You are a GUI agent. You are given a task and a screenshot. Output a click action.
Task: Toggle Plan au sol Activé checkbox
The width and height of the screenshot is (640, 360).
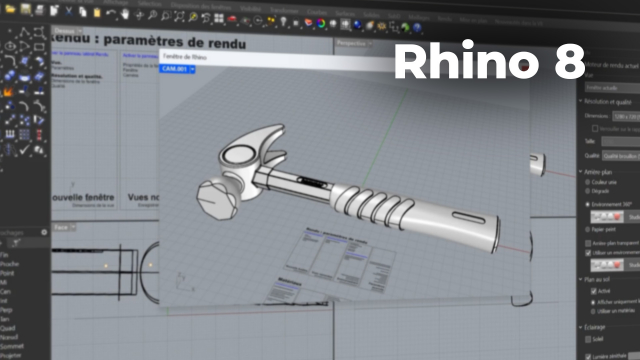tap(594, 291)
